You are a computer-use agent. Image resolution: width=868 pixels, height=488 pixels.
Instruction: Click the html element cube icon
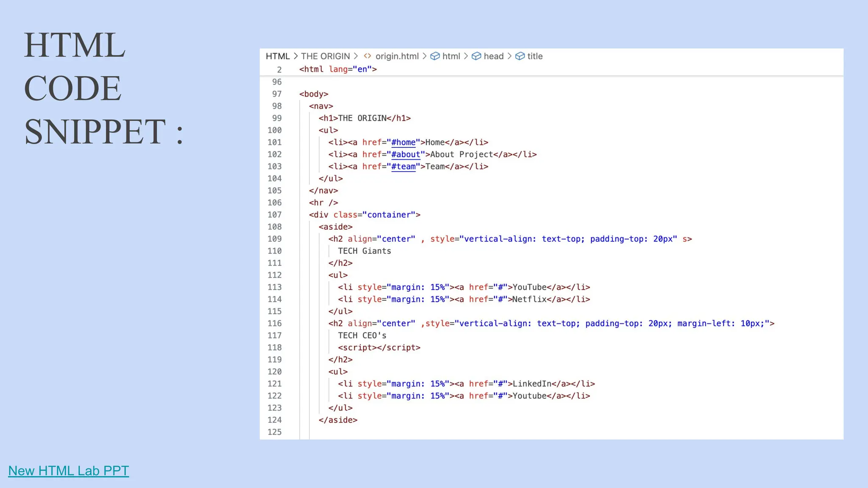(435, 56)
